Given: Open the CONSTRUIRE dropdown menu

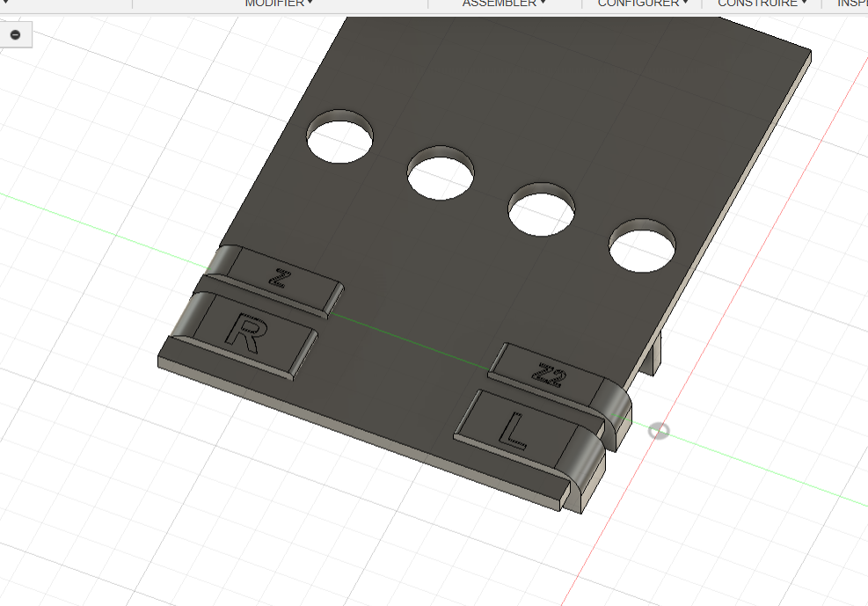Looking at the screenshot, I should 762,4.
